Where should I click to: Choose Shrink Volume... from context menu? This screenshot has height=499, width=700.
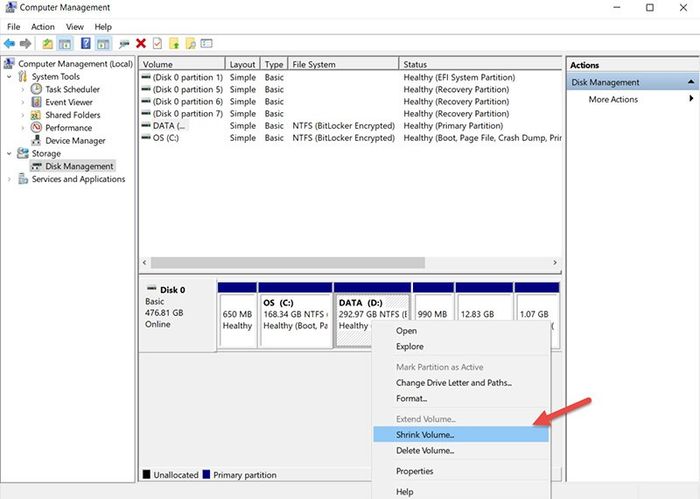pos(461,435)
